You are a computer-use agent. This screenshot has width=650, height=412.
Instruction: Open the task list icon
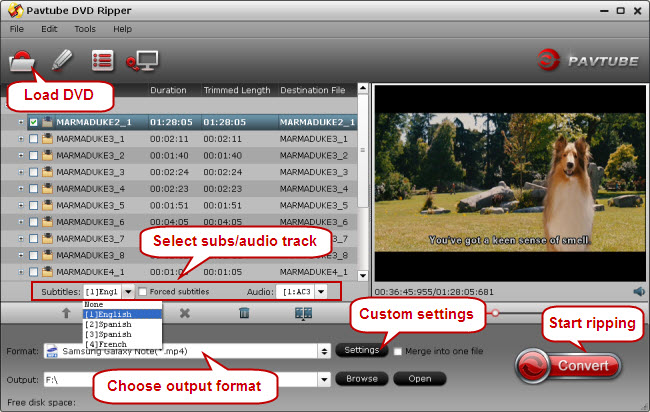coord(102,61)
